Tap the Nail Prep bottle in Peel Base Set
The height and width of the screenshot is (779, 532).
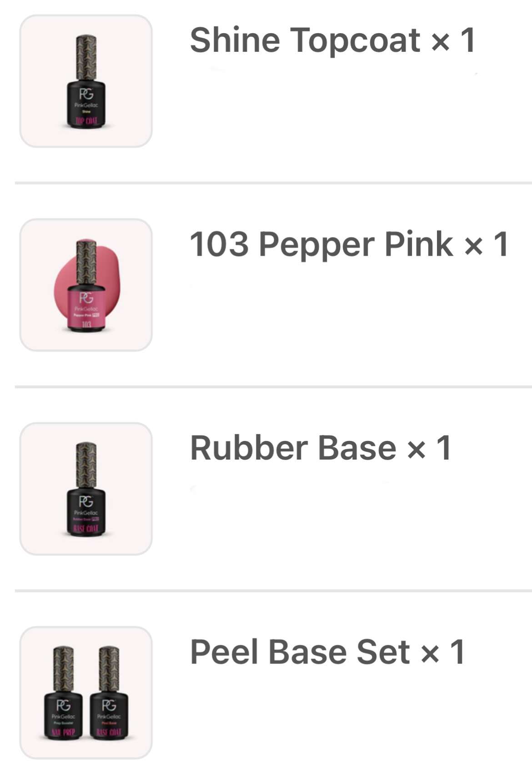click(x=63, y=693)
